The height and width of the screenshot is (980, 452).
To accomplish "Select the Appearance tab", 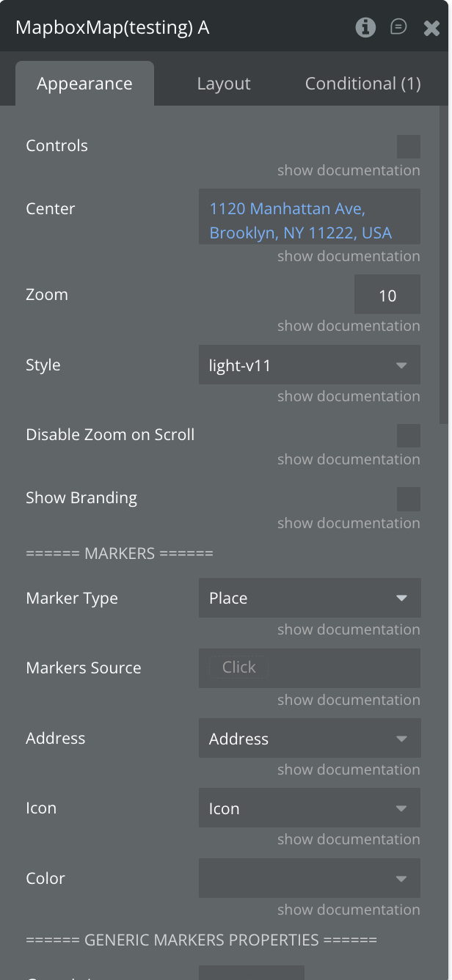I will 84,84.
